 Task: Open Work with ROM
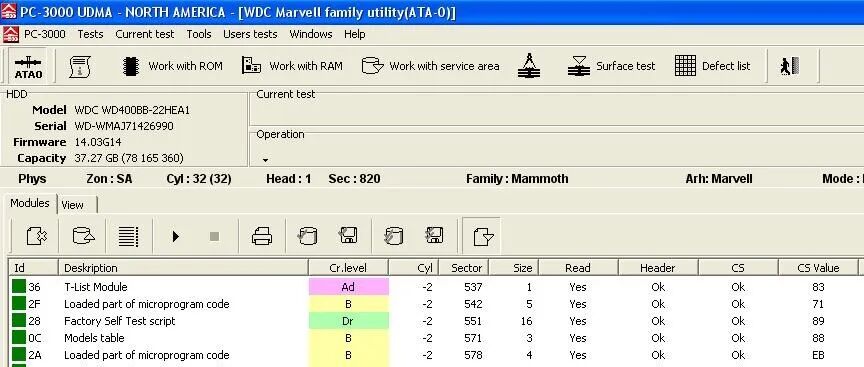pyautogui.click(x=172, y=66)
